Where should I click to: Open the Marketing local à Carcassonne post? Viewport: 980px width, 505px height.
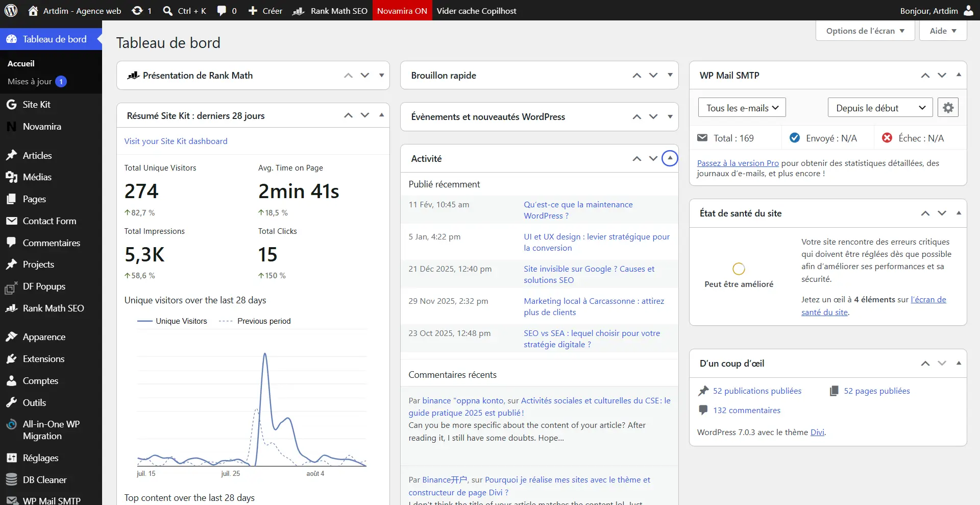(x=594, y=307)
